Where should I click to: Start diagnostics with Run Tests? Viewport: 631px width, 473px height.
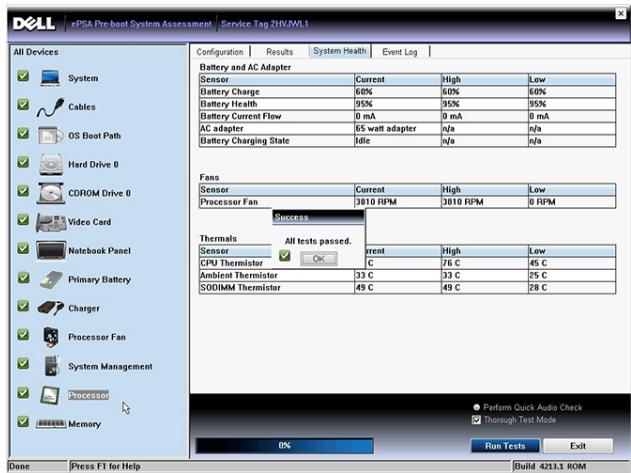[505, 446]
